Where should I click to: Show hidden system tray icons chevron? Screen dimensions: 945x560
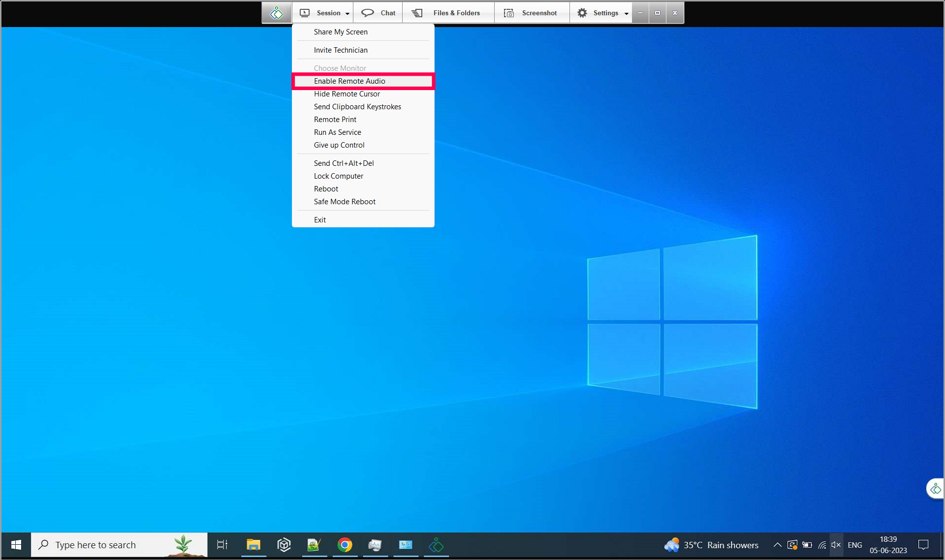[x=777, y=545]
